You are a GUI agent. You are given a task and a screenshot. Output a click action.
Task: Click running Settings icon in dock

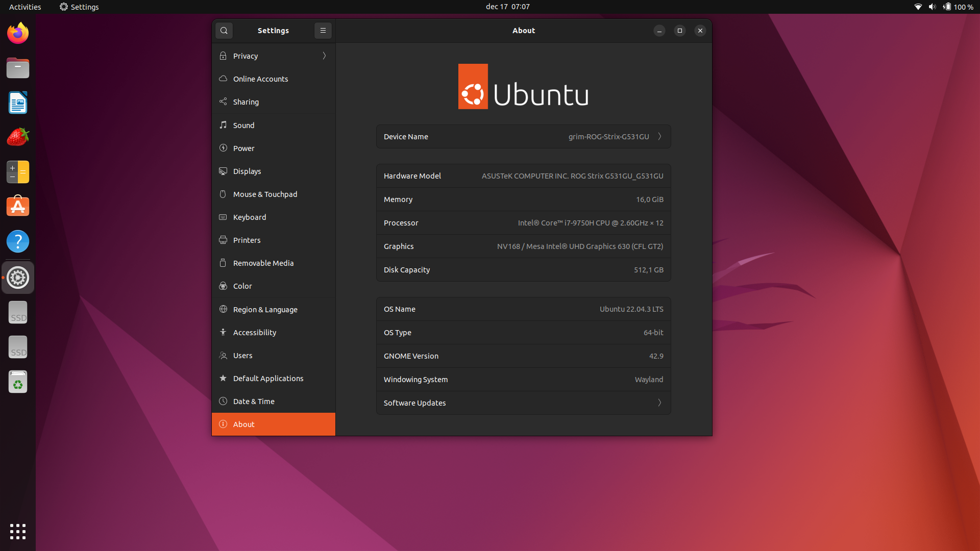pyautogui.click(x=18, y=278)
